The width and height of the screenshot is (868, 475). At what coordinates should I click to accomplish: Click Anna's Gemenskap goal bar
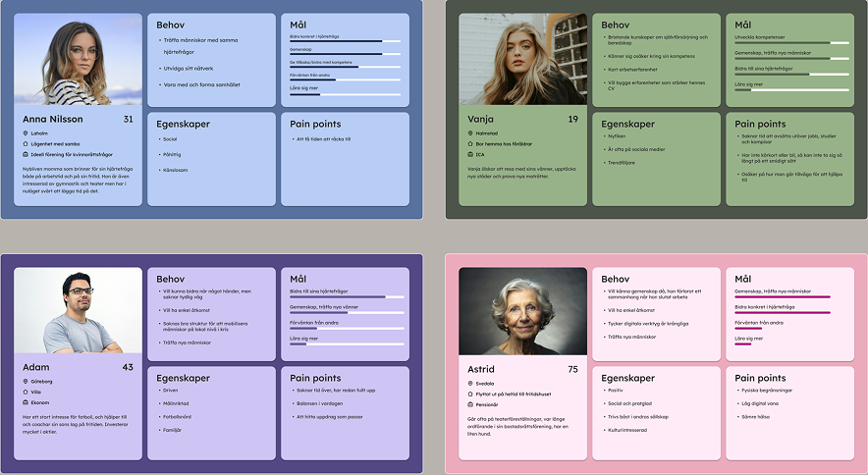click(x=345, y=54)
